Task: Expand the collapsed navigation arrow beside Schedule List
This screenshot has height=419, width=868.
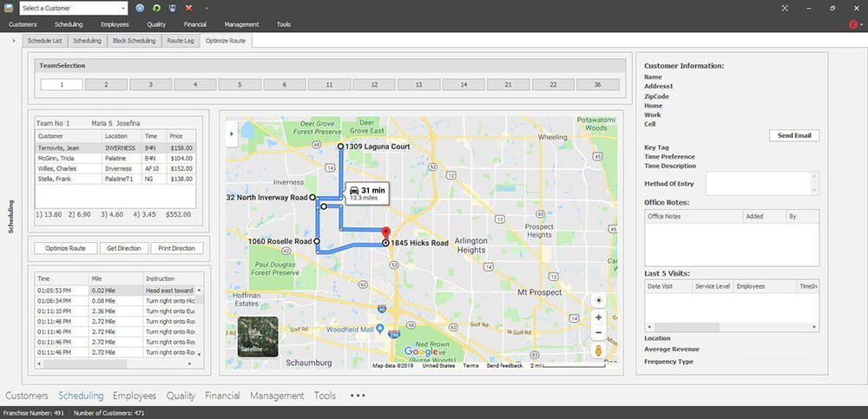Action: [x=14, y=41]
